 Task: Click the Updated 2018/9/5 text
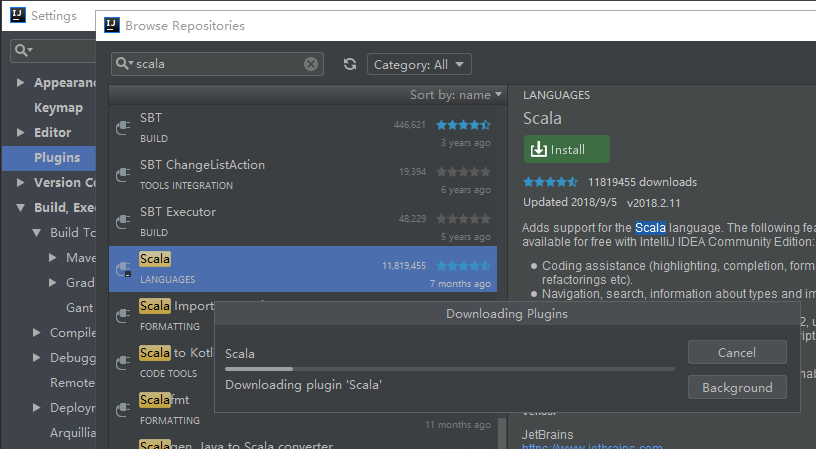pos(570,202)
